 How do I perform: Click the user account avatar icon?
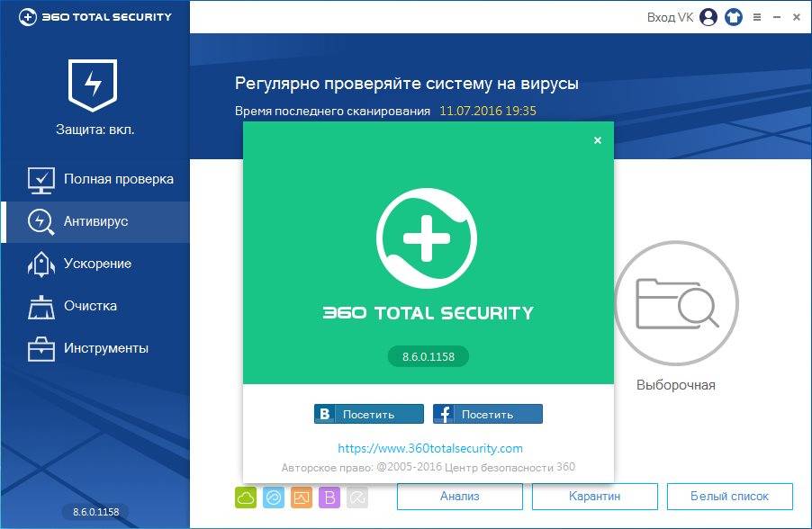(x=708, y=17)
